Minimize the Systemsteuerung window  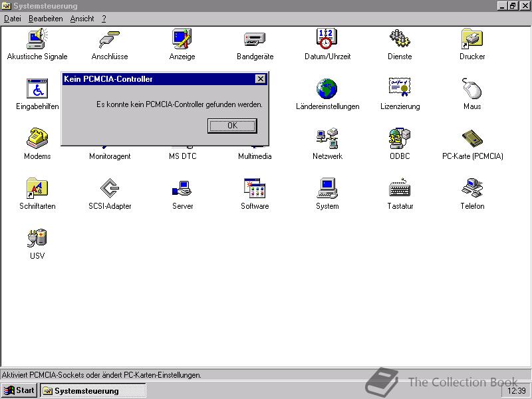[503, 6]
